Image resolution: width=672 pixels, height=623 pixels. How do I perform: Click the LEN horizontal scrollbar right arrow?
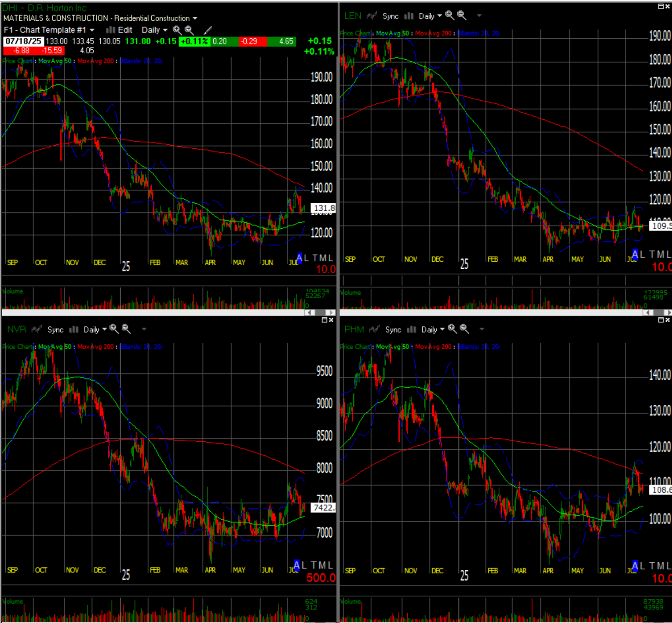coord(668,312)
